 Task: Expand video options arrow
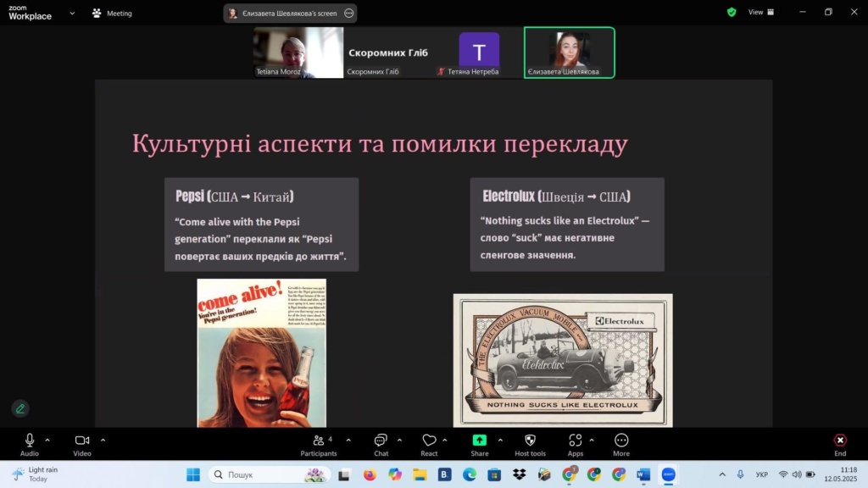[x=103, y=441]
